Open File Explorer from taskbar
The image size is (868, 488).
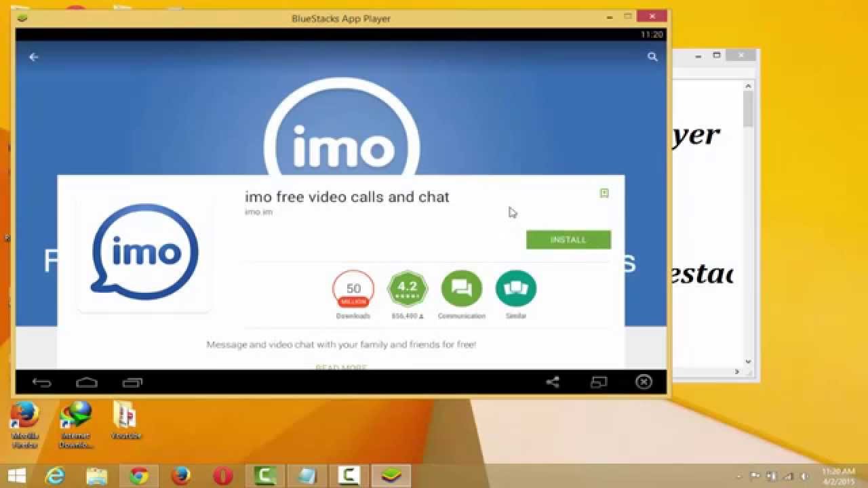pyautogui.click(x=97, y=476)
